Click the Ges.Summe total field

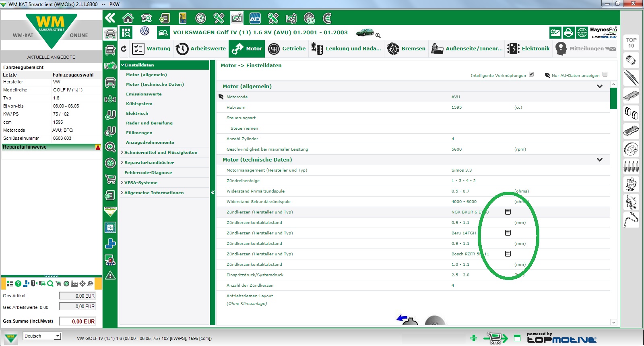click(77, 321)
